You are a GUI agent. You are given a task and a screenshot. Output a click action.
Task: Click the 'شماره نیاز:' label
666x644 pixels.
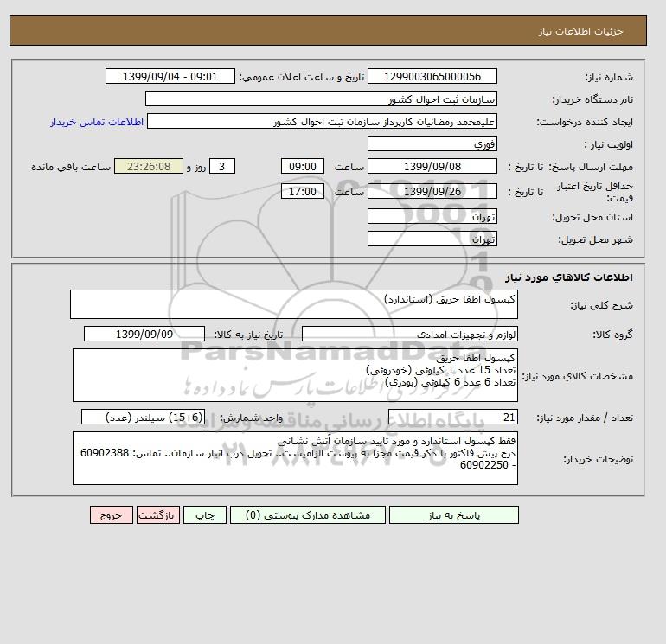pyautogui.click(x=609, y=77)
